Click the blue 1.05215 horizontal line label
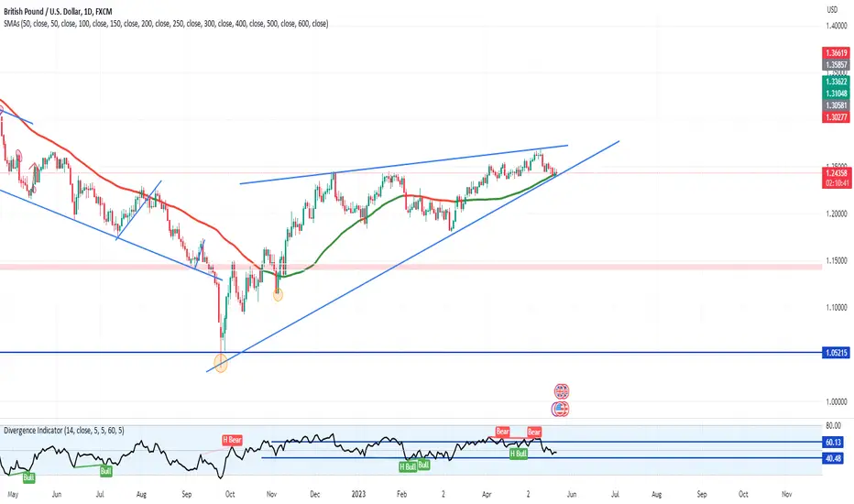 point(836,353)
